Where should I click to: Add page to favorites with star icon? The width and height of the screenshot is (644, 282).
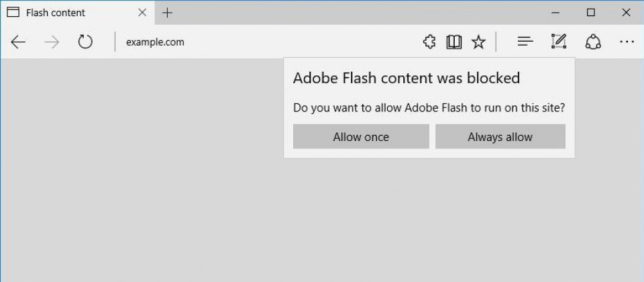[478, 42]
